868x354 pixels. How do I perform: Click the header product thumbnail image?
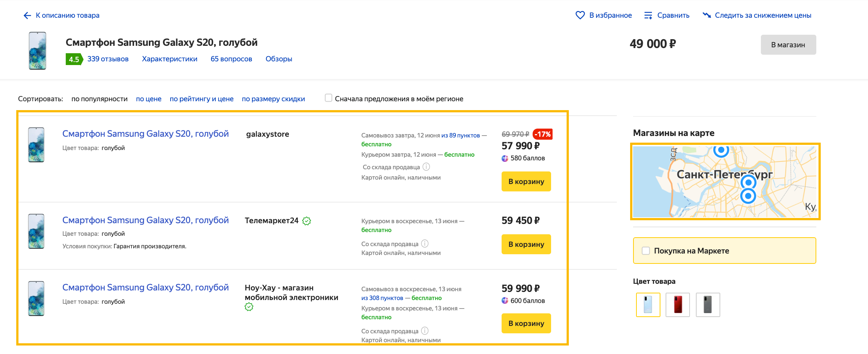click(x=37, y=51)
